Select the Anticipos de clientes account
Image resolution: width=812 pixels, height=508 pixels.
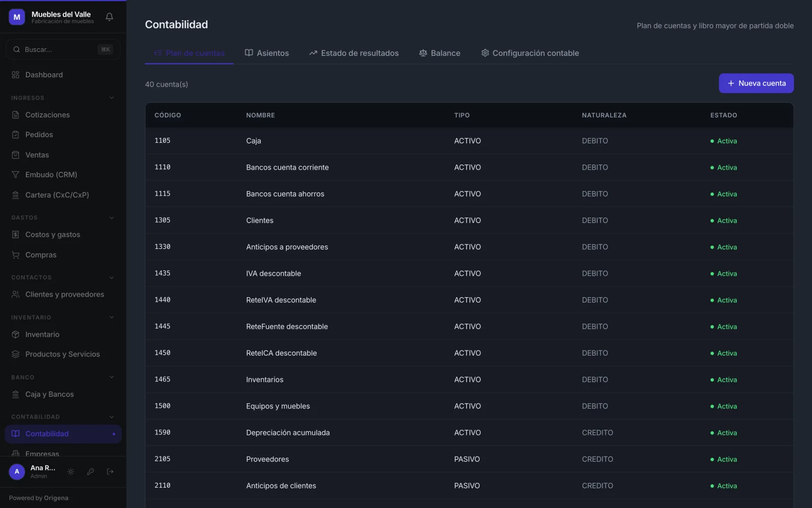coord(469,486)
